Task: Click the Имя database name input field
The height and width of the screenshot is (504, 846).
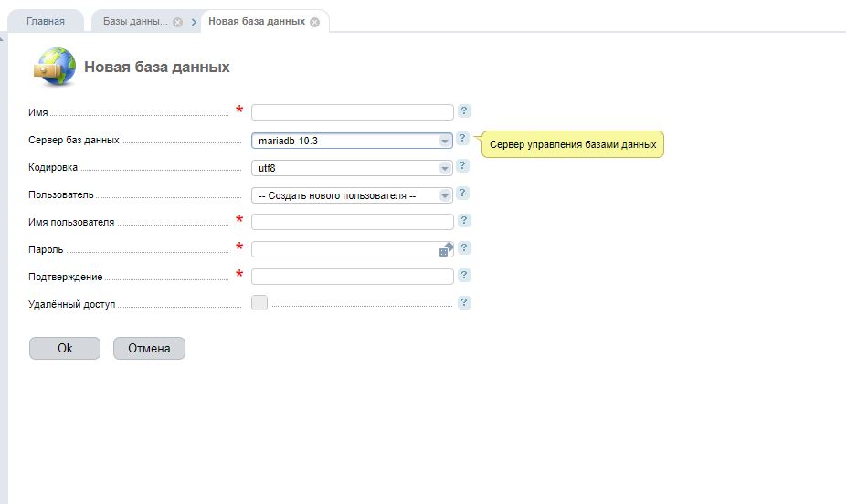Action: pyautogui.click(x=352, y=112)
